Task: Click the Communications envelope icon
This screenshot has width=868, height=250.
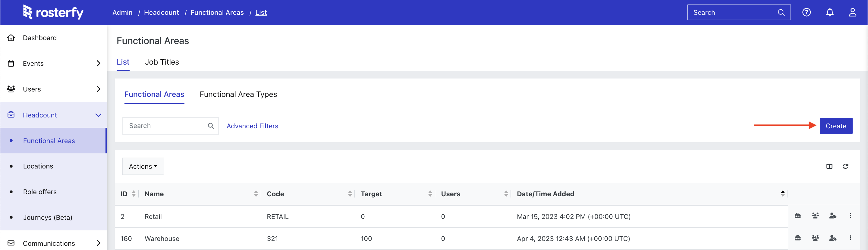Action: pos(11,243)
